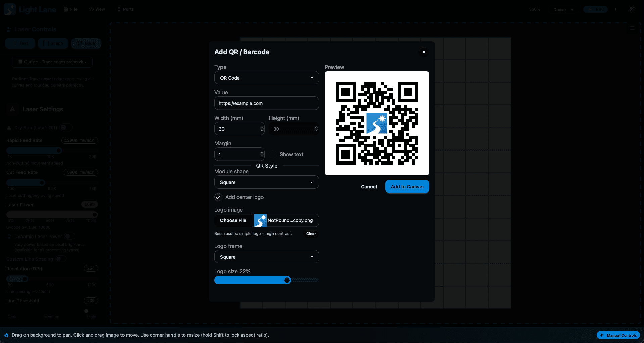Open the Ports menu

125,9
